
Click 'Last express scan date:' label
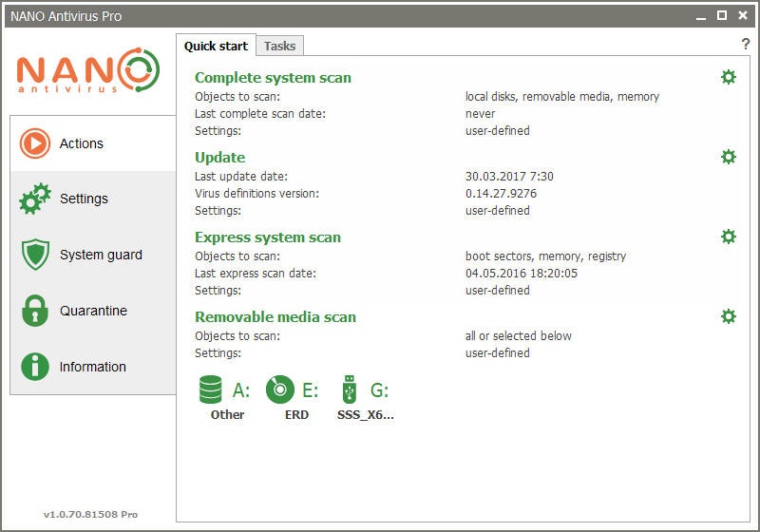[256, 274]
